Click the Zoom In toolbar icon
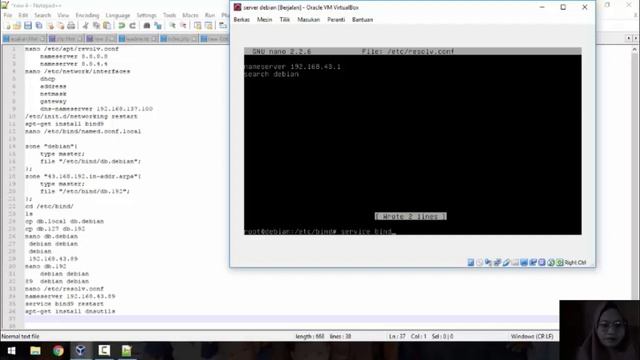This screenshot has height=360, width=640. click(x=173, y=26)
